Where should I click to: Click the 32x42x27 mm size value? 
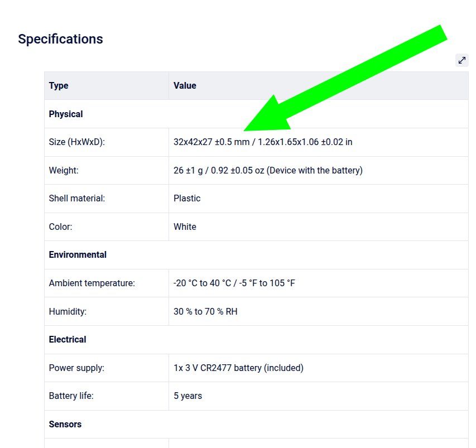coord(263,142)
